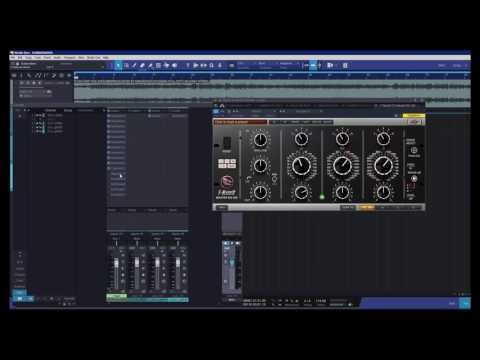Select the Eraser tool in the toolbar
480x360 pixels.
pos(142,65)
